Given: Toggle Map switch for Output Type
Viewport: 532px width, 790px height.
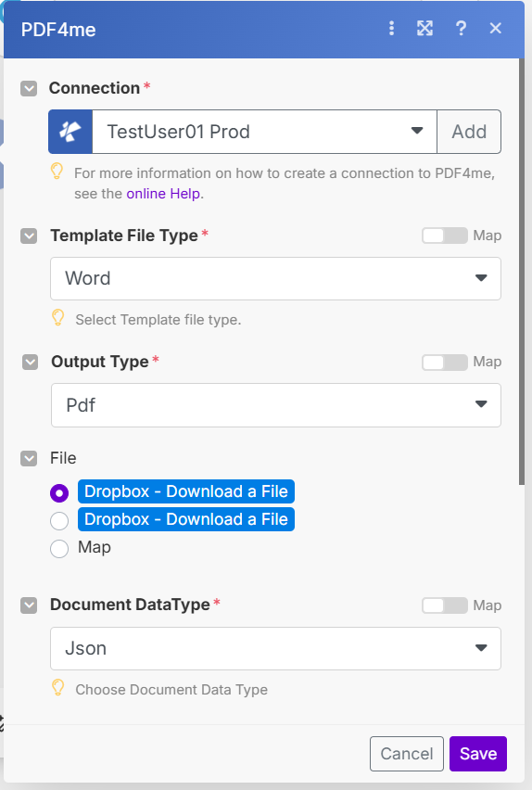Looking at the screenshot, I should (445, 362).
